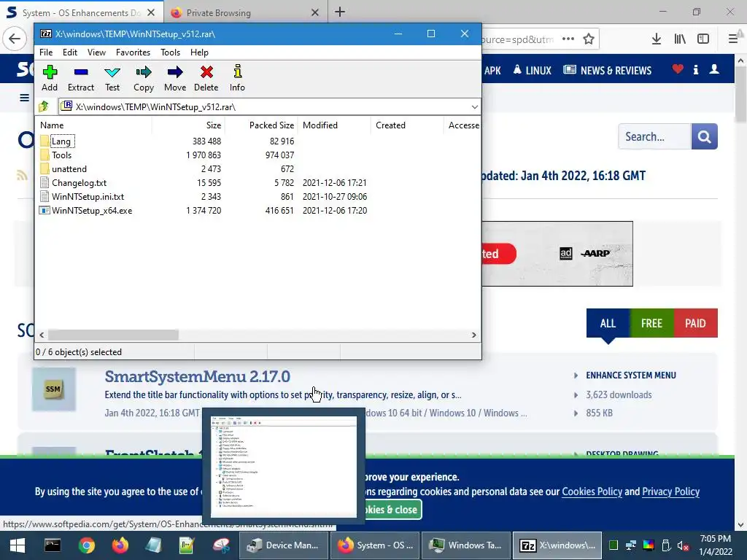
Task: Click the Softpedia hamburger menu icon
Action: [x=24, y=98]
